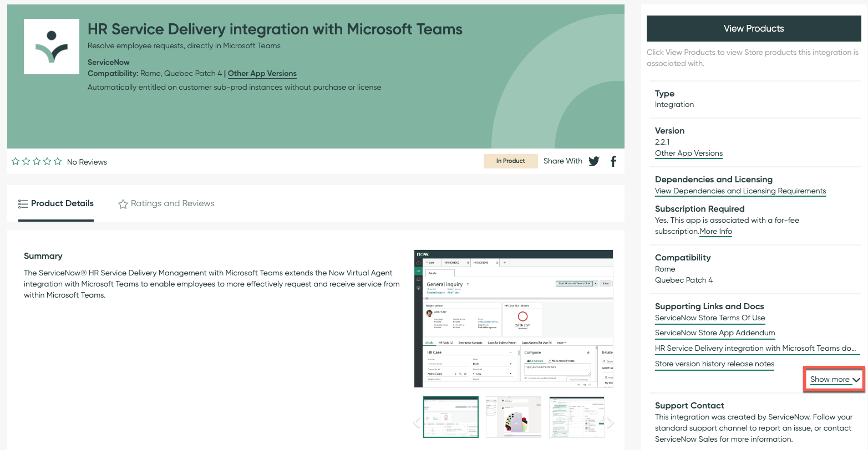This screenshot has width=868, height=450.
Task: Click the HR Service Delivery integration page title
Action: coord(275,29)
